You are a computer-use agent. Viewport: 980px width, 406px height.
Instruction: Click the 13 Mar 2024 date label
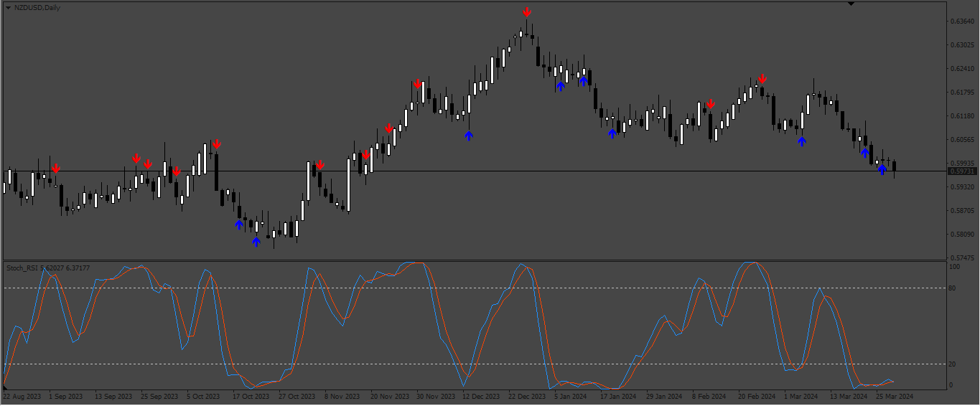tap(848, 396)
